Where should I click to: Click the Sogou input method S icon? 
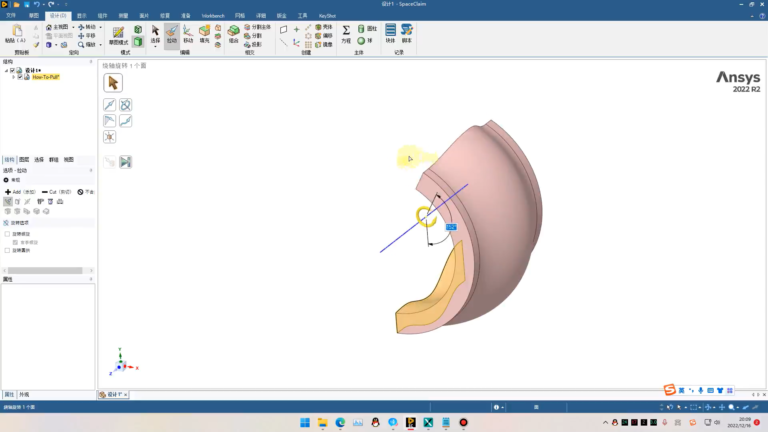pyautogui.click(x=670, y=389)
